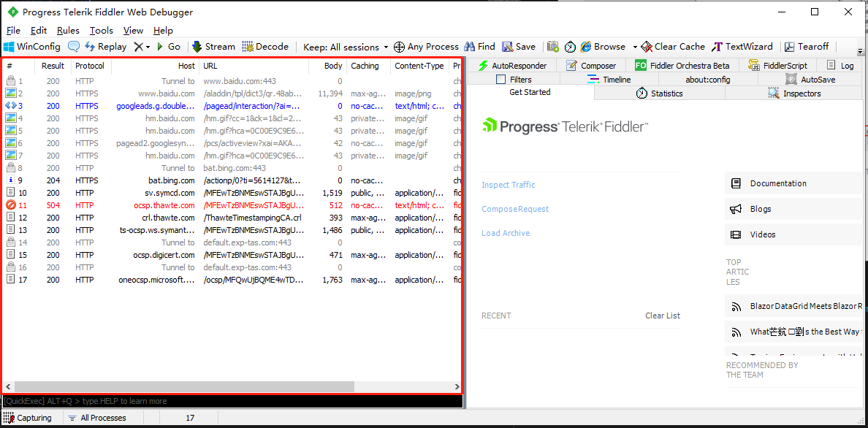Select session 2 for www.baidu.com
Viewport: 868px width, 428px height.
[x=232, y=93]
